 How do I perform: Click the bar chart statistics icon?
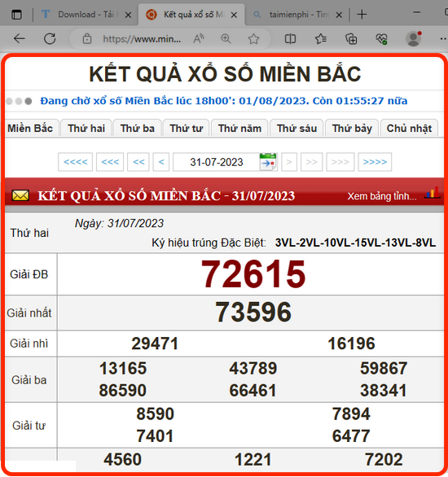click(x=433, y=193)
